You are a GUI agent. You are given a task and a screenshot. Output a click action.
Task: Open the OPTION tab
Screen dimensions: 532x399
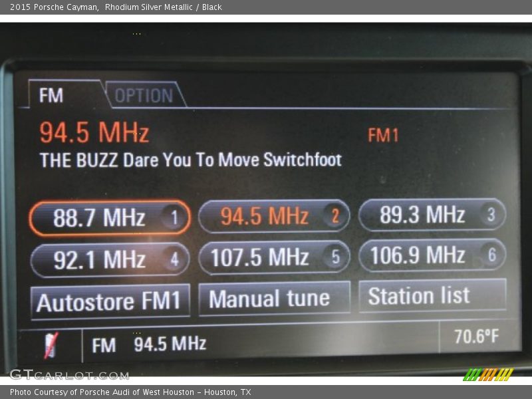(x=145, y=95)
